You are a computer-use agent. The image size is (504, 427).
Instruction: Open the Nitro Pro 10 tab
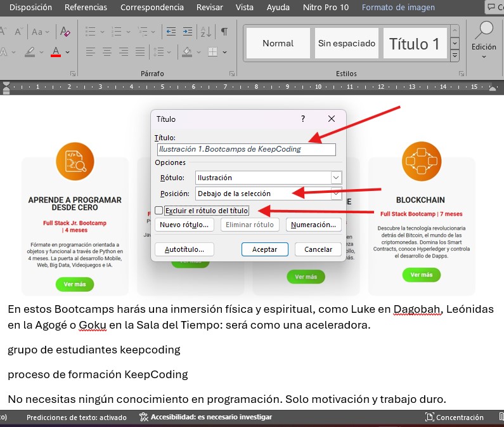click(x=326, y=7)
